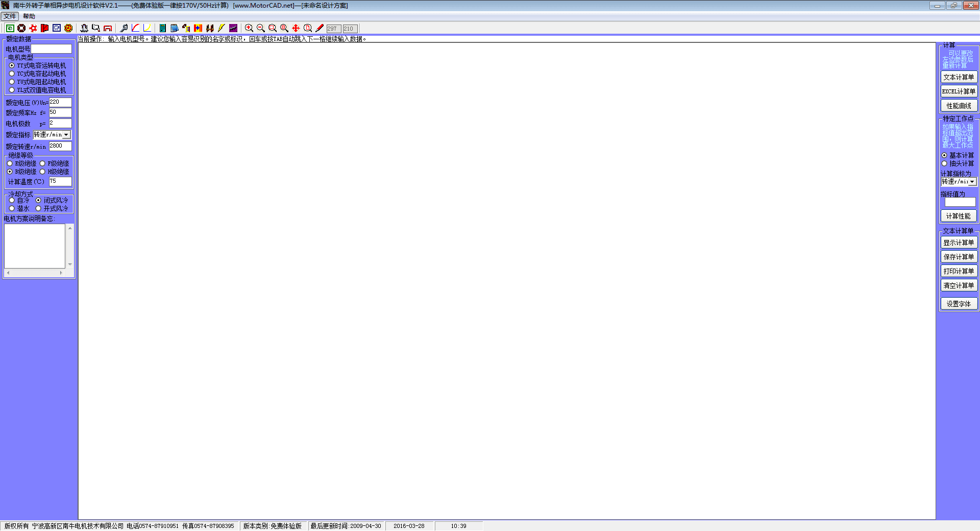
Task: Click the red pan arrows icon
Action: click(x=296, y=28)
